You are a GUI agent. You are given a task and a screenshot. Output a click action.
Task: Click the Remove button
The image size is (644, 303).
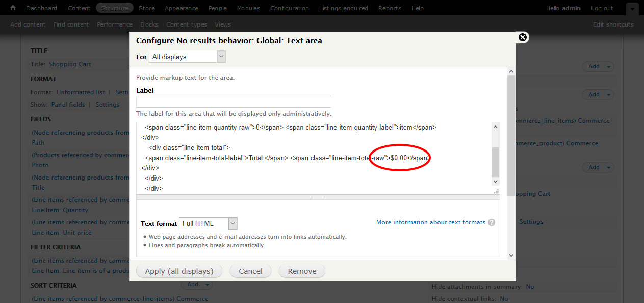pos(302,271)
